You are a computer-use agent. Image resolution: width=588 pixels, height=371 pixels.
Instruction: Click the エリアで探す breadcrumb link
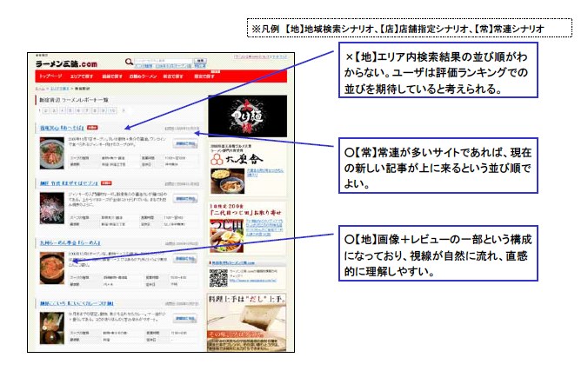(x=60, y=89)
